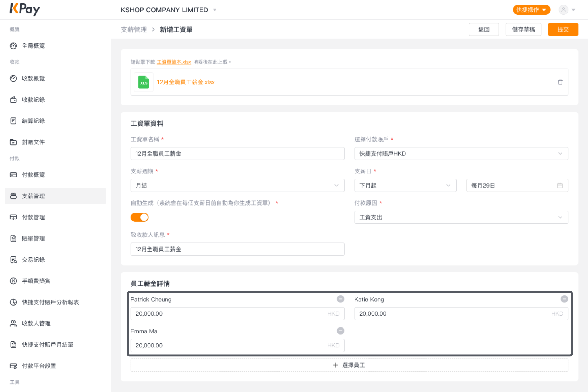Click the 選擇員工 add button

[349, 365]
